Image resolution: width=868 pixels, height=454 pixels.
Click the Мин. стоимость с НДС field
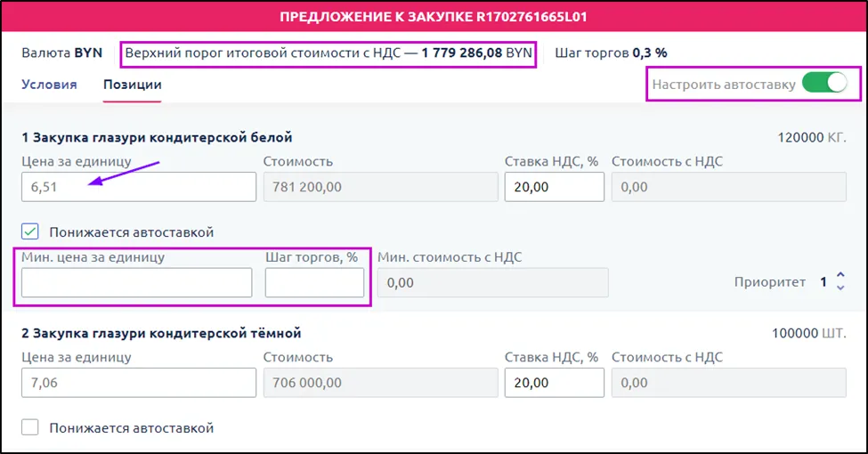[493, 283]
